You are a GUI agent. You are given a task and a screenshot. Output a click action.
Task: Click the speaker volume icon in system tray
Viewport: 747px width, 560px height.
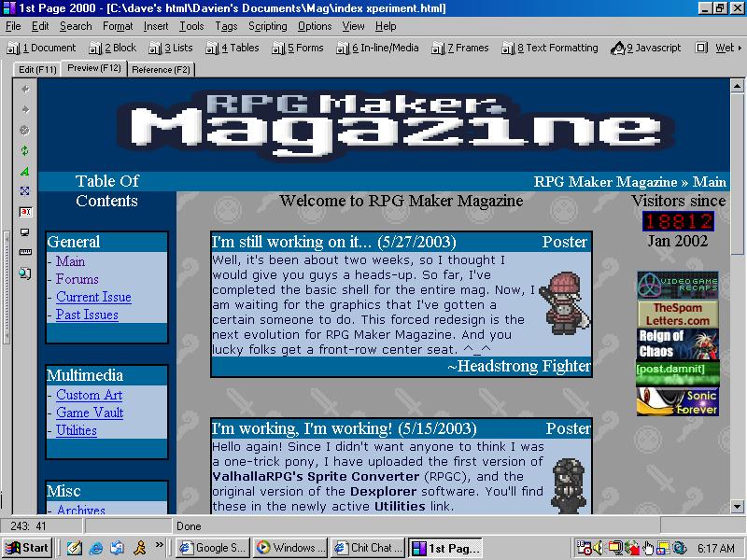599,548
